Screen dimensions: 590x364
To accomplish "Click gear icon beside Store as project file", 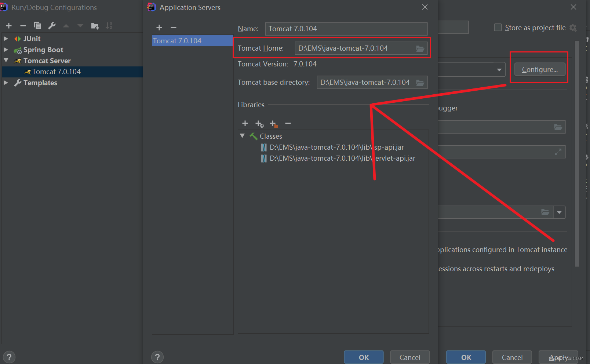I will [573, 28].
